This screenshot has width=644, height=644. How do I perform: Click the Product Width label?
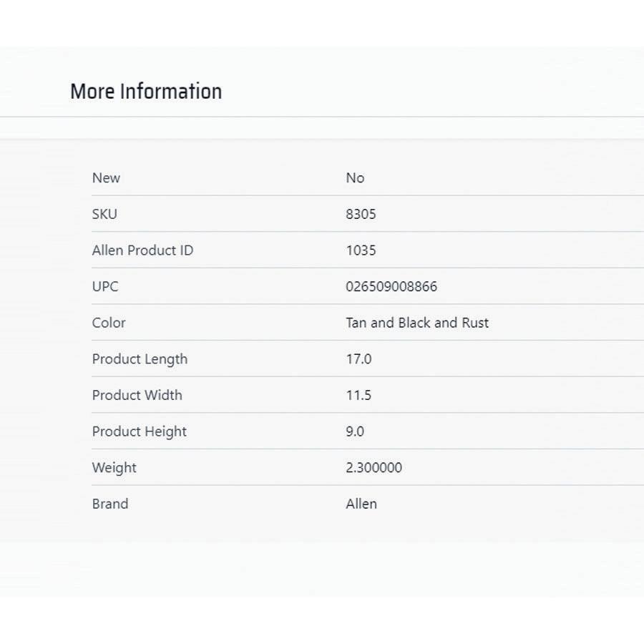point(137,395)
